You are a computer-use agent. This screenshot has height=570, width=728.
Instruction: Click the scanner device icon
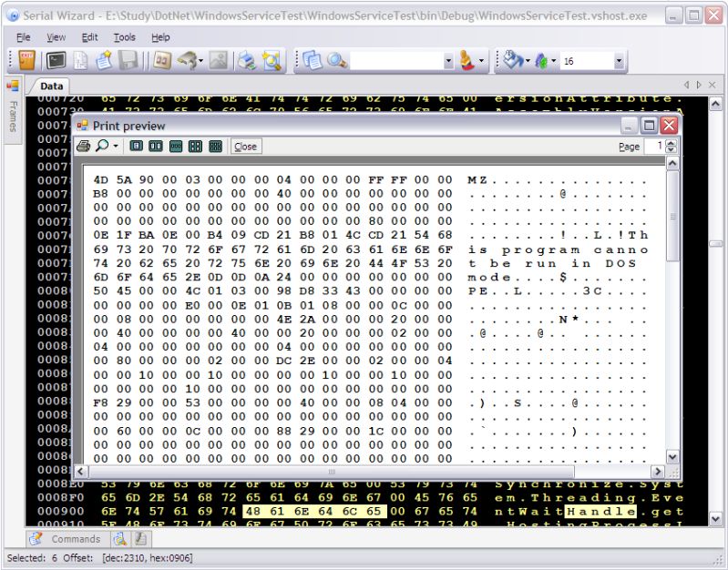(x=187, y=60)
